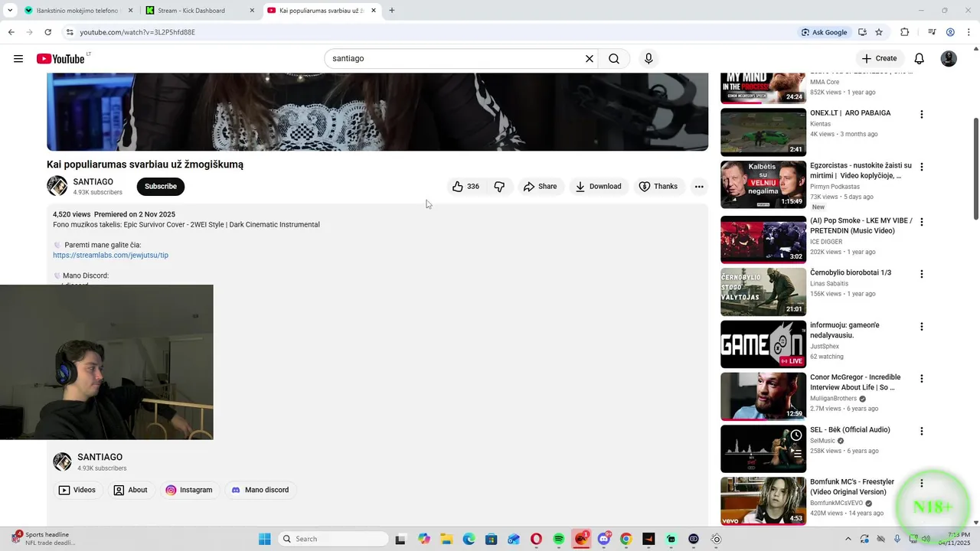Viewport: 980px width, 551px height.
Task: Open a new browser tab
Action: [x=392, y=11]
